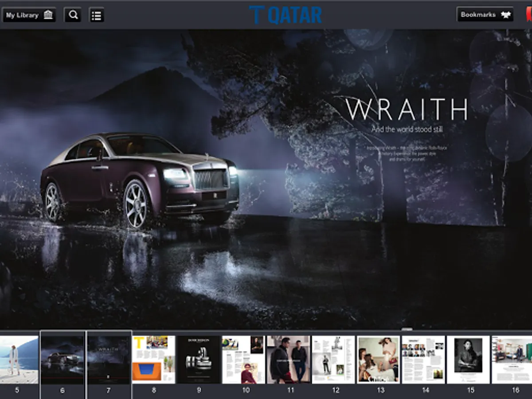Open the page 13 Chloé thumbnail
Image resolution: width=532 pixels, height=399 pixels.
pos(379,360)
